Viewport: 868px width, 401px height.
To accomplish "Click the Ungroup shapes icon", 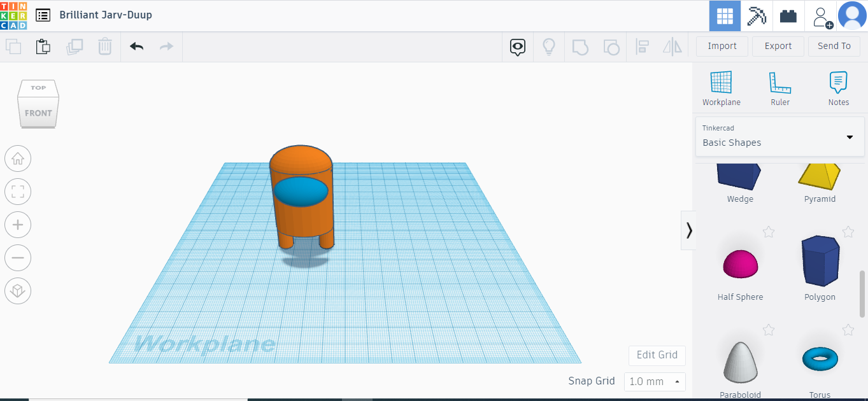I will tap(611, 46).
